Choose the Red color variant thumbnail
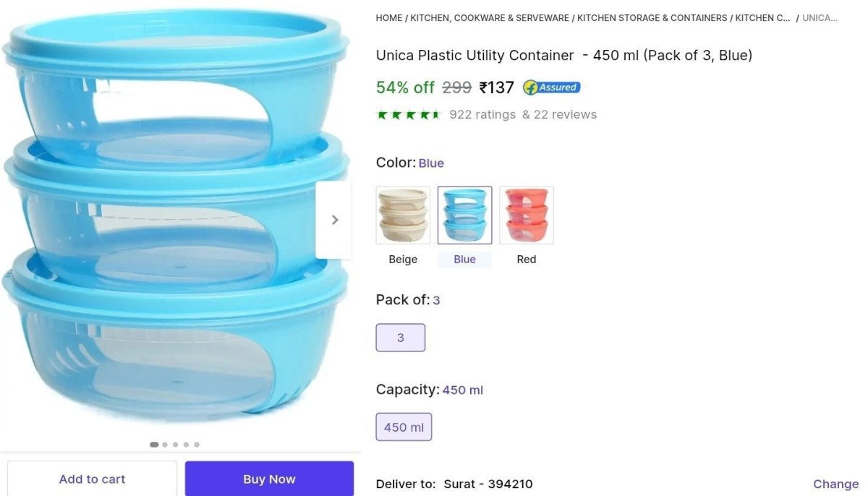This screenshot has height=496, width=868. 527,215
